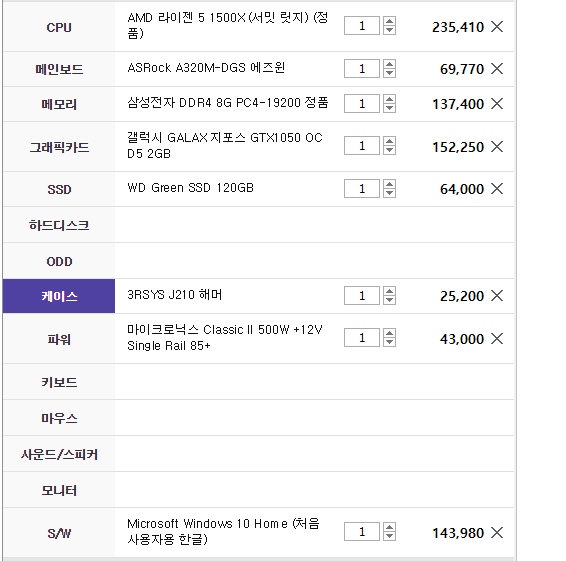Open the 3RSYS J210 해머 product name

coord(175,295)
